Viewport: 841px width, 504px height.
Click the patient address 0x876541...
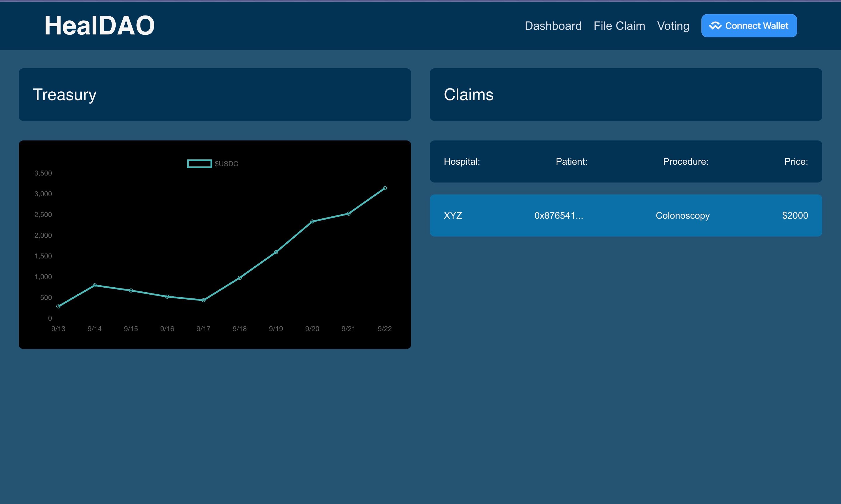(x=559, y=216)
